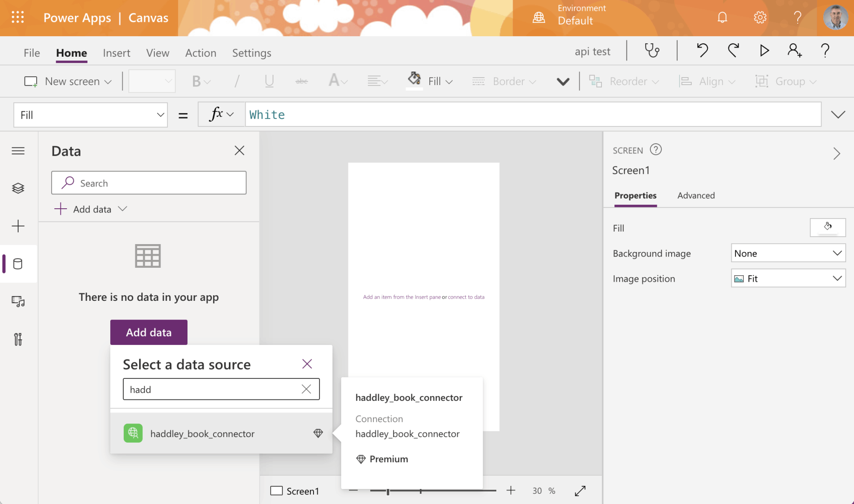Switch to the Advanced tab
Viewport: 854px width, 504px height.
click(696, 196)
